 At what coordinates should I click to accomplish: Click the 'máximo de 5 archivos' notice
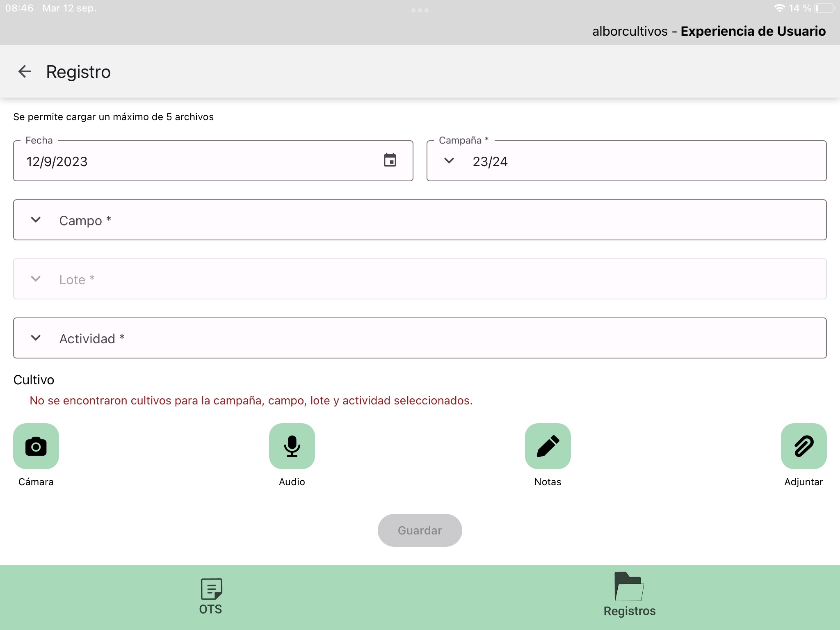(x=113, y=117)
